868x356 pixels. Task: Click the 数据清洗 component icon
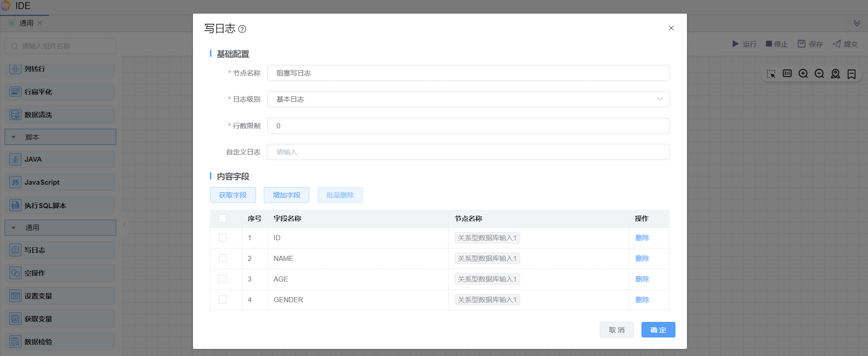click(x=15, y=115)
